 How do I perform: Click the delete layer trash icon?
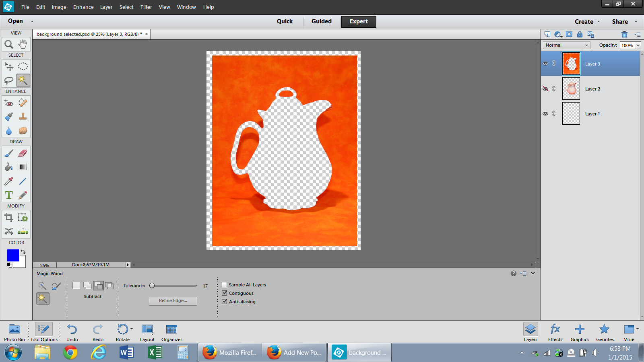624,35
